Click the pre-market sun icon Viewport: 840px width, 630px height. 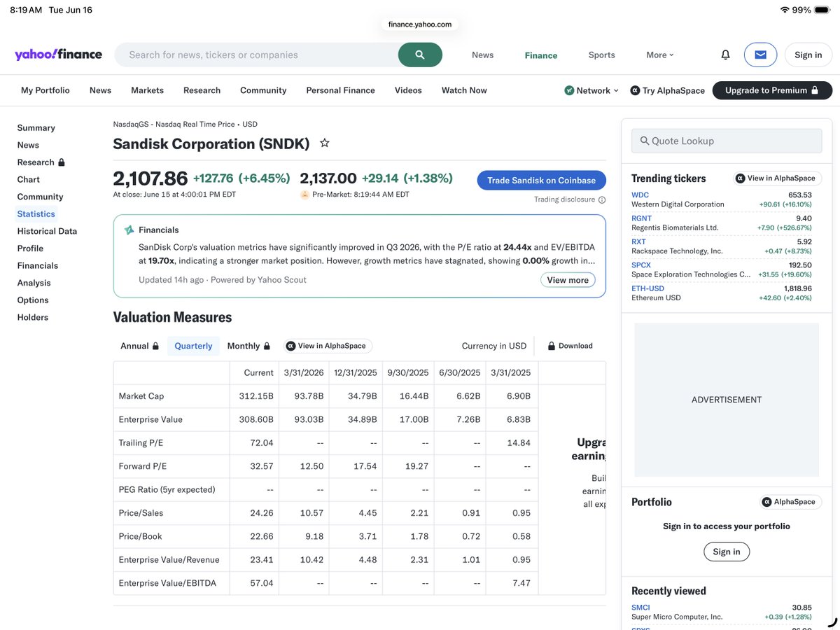pyautogui.click(x=304, y=195)
